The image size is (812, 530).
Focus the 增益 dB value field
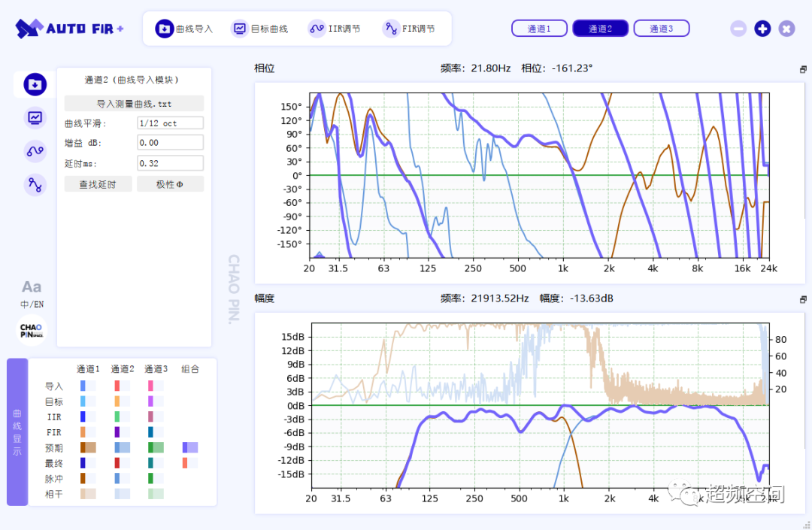click(170, 142)
